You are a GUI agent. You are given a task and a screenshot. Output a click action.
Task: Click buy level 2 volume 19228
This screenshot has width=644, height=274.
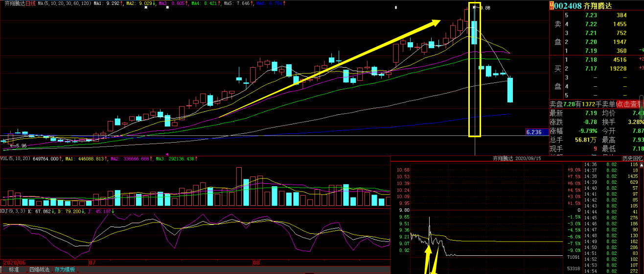click(618, 69)
